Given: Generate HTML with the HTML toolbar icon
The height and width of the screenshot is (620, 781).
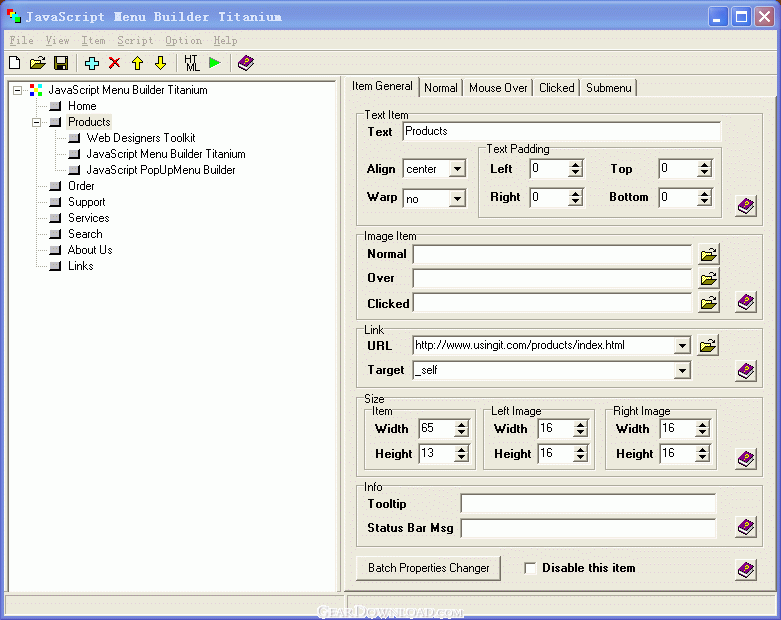Looking at the screenshot, I should pyautogui.click(x=192, y=63).
